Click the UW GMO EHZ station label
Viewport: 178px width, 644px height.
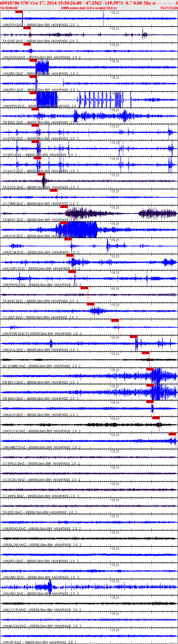(x=13, y=577)
